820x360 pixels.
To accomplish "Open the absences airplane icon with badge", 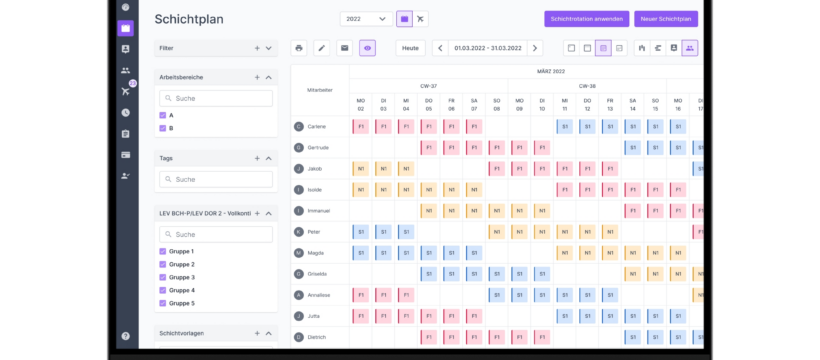I will pos(126,91).
